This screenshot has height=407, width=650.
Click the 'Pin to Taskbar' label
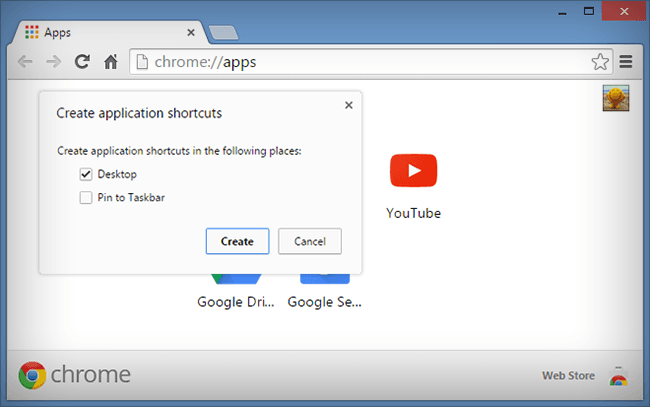click(131, 198)
